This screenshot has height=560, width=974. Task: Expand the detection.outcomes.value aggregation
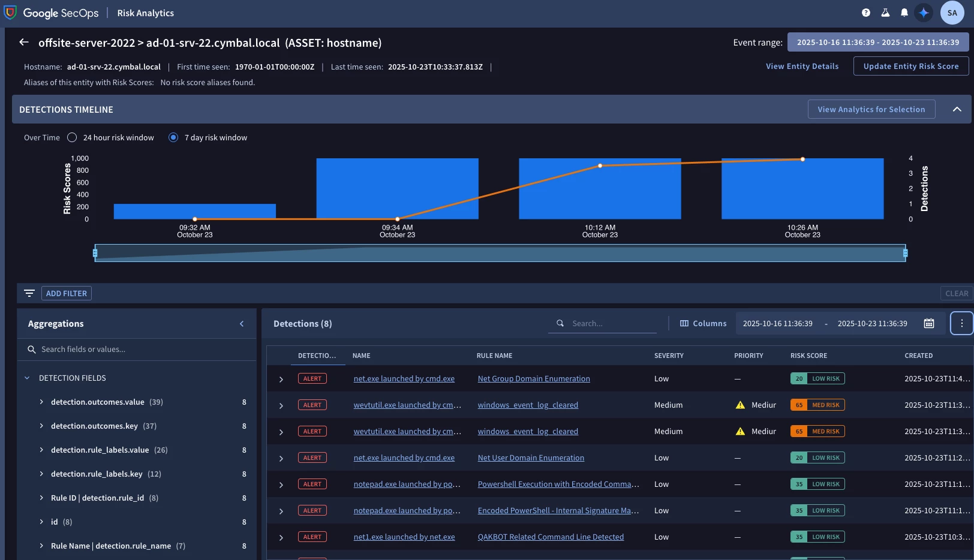[41, 402]
